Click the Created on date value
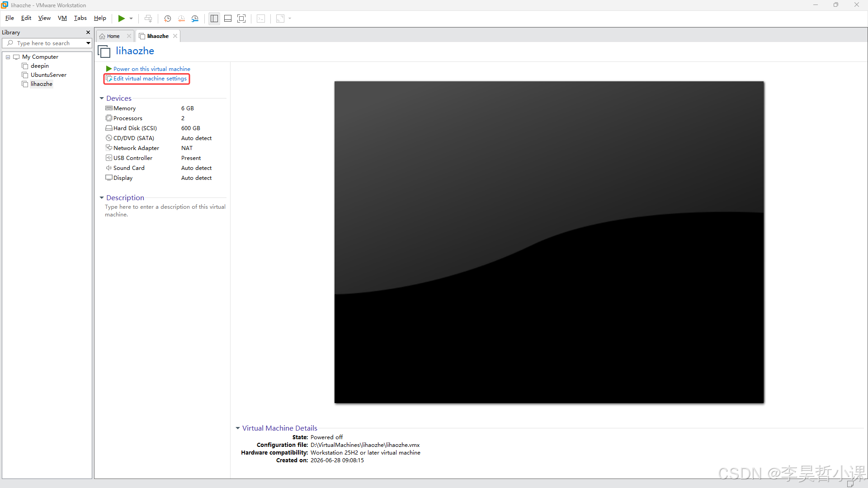Viewport: 868px width, 488px height. click(x=337, y=460)
